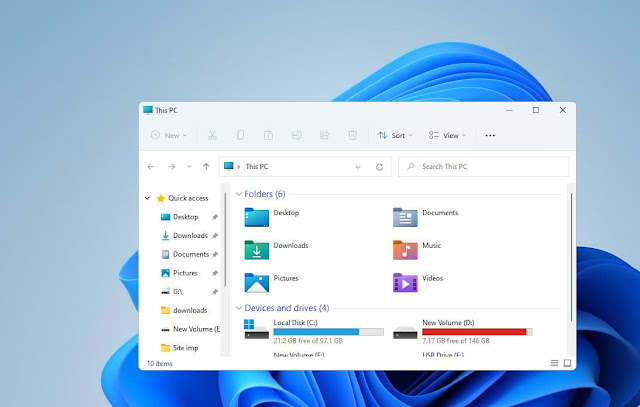Click the computer icon in address bar

(229, 166)
